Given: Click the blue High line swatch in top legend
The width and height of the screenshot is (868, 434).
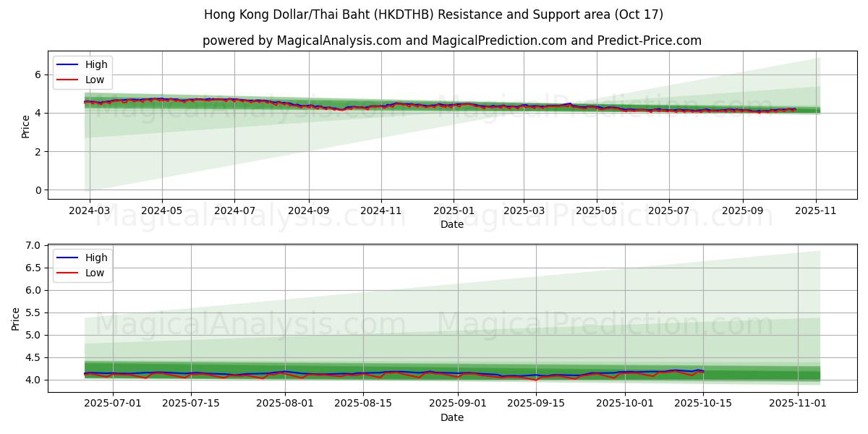Looking at the screenshot, I should 69,64.
